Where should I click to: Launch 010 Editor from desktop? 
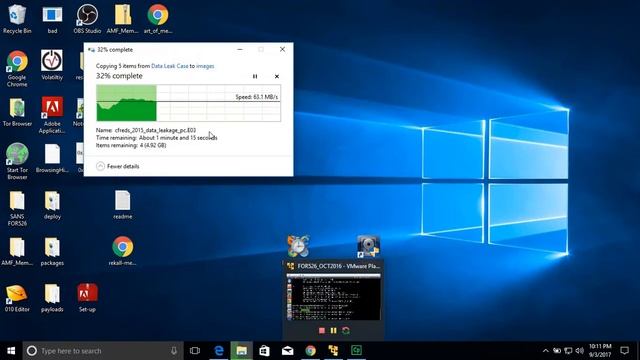click(x=17, y=298)
